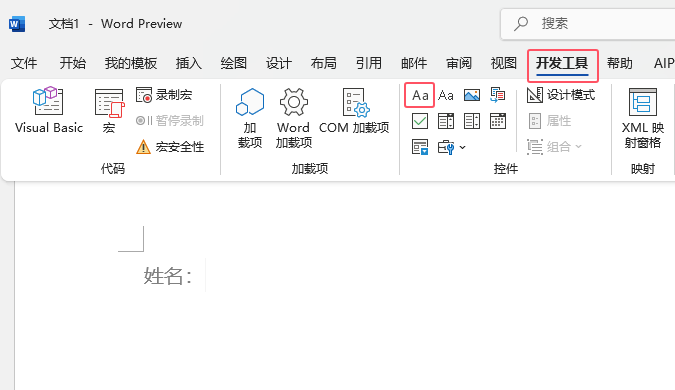This screenshot has width=675, height=390.
Task: Toggle Design Mode (设计模式)
Action: point(561,95)
